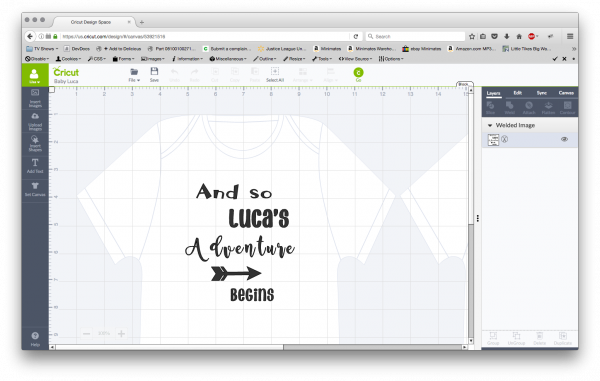
Task: Open the Information developer toolbar dropdown
Action: pyautogui.click(x=187, y=59)
